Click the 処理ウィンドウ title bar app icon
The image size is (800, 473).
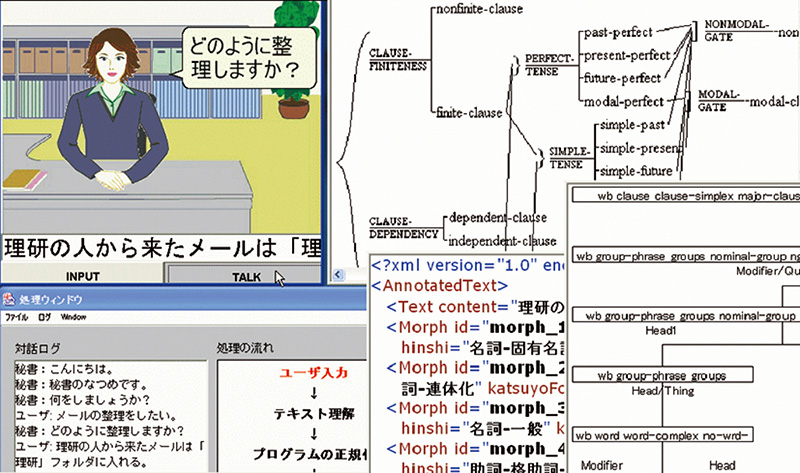(9, 300)
